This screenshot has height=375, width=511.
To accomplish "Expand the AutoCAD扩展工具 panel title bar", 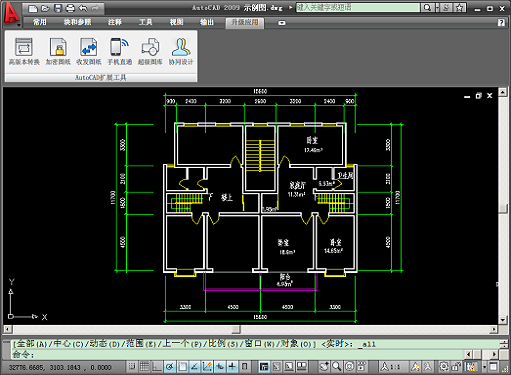I will point(101,78).
